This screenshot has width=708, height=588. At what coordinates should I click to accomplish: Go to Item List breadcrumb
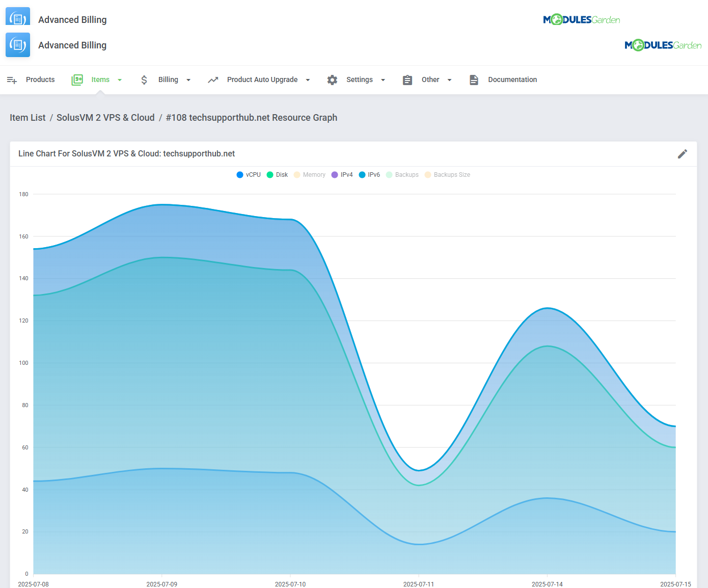[x=28, y=118]
